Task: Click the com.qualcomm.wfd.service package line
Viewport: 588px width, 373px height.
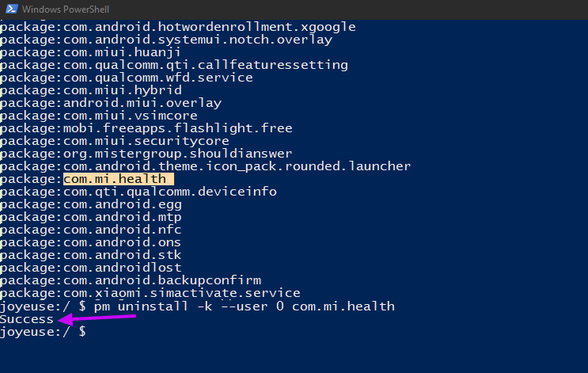Action: [x=127, y=78]
